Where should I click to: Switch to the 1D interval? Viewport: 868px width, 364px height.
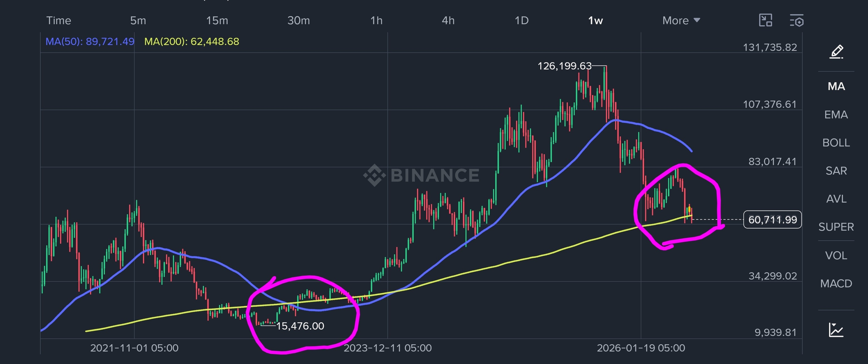pos(522,21)
